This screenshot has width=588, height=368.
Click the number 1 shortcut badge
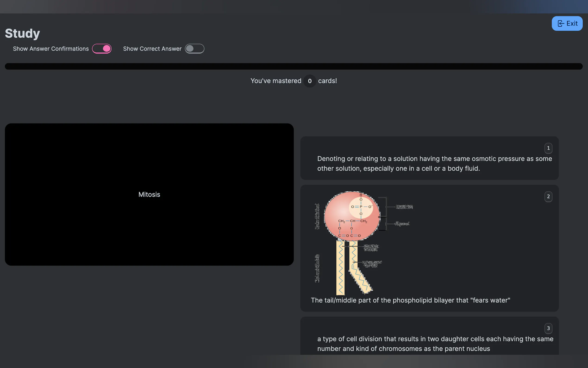548,148
